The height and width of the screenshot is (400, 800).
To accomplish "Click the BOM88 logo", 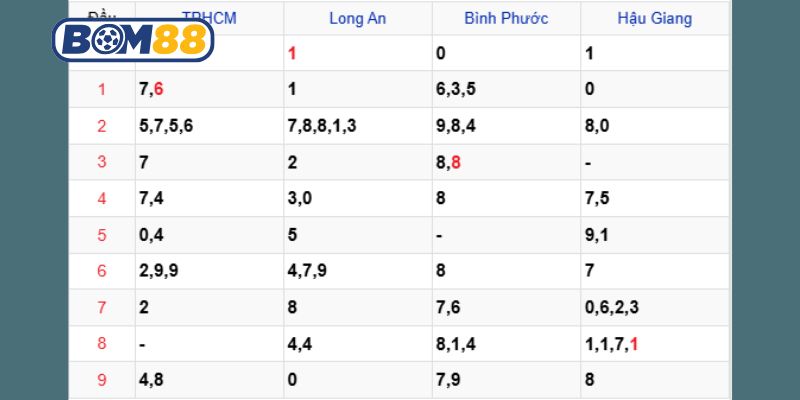I will [134, 40].
